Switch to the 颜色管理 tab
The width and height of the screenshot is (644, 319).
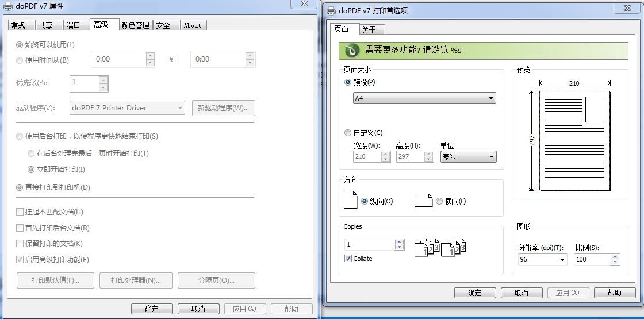136,25
